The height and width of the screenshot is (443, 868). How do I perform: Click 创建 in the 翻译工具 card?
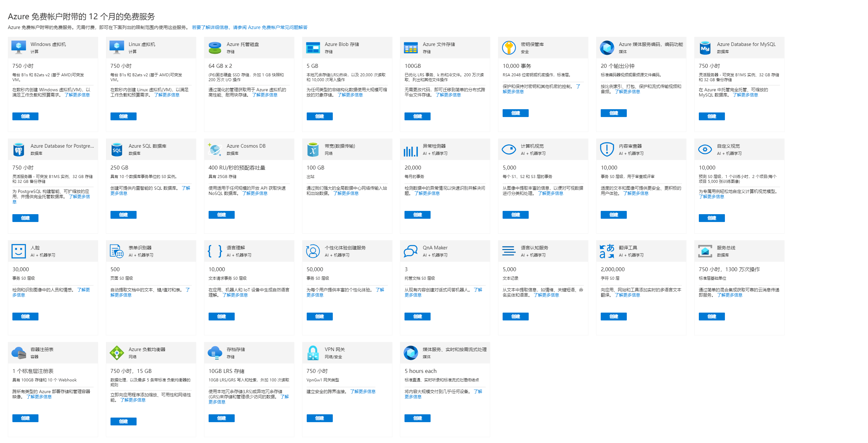614,316
